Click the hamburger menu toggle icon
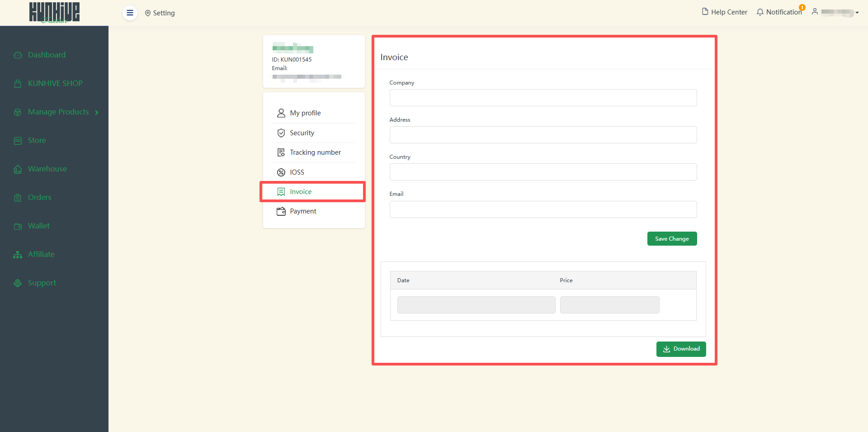Viewport: 868px width, 432px height. click(x=130, y=13)
